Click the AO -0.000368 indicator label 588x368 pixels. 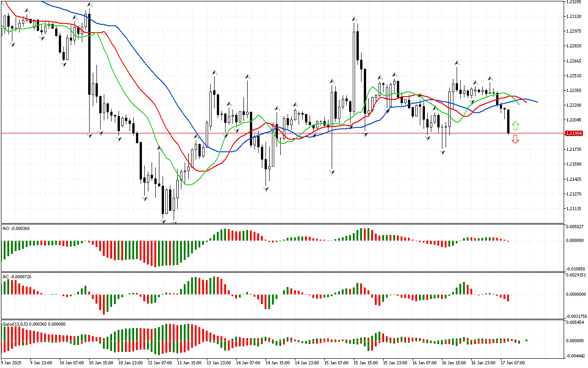[x=16, y=228]
